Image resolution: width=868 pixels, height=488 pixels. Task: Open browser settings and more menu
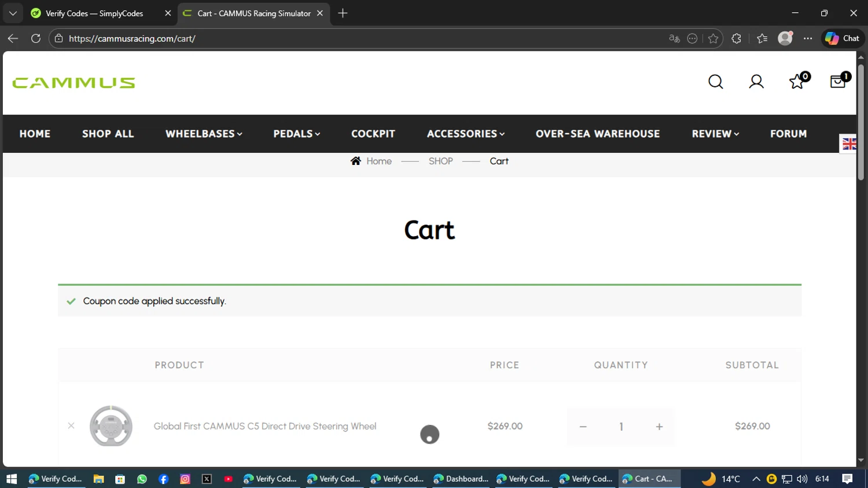pyautogui.click(x=808, y=39)
